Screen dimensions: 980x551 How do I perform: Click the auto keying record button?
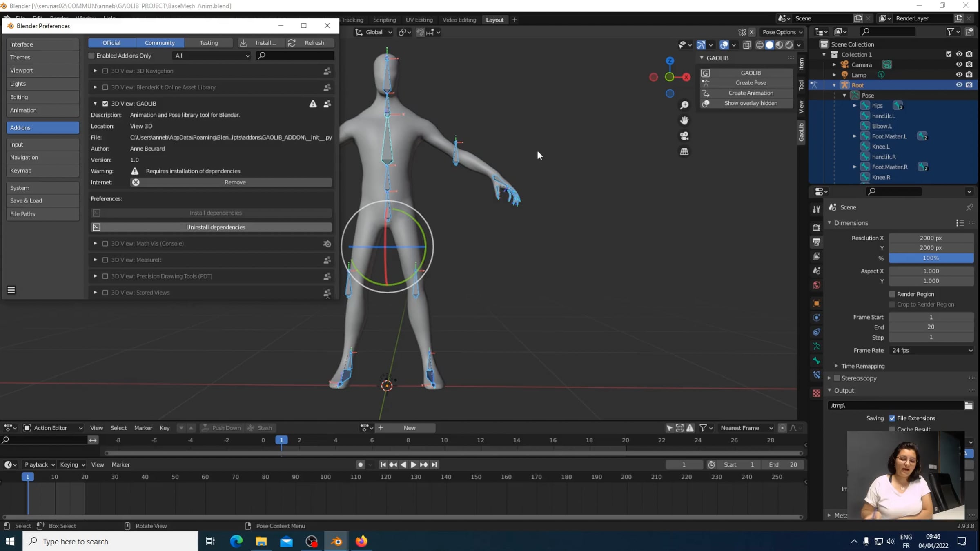coord(360,464)
